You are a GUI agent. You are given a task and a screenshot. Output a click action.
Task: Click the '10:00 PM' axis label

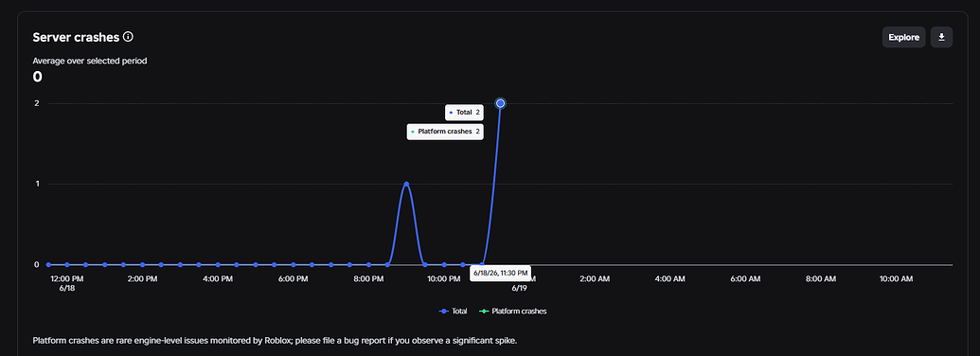coord(444,278)
